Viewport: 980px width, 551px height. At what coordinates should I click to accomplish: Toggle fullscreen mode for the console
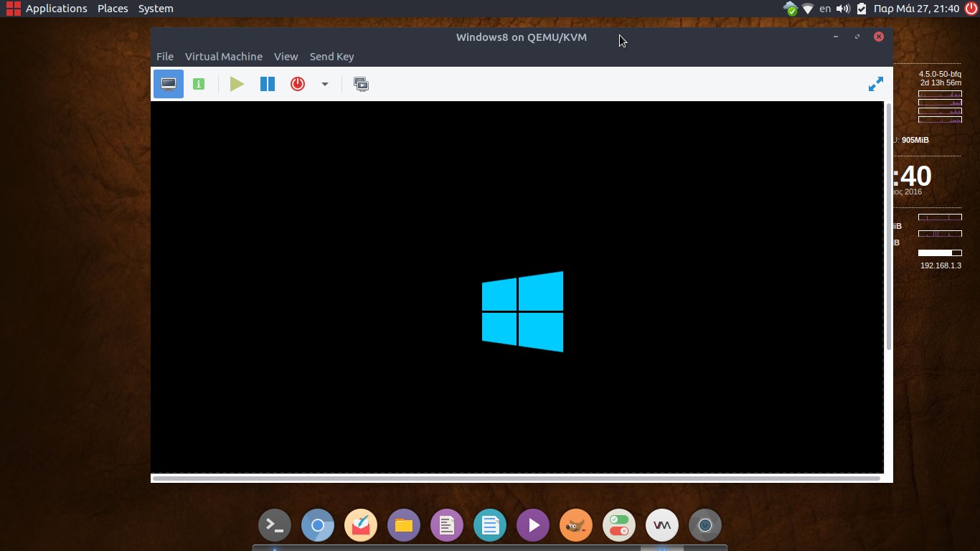(x=875, y=84)
